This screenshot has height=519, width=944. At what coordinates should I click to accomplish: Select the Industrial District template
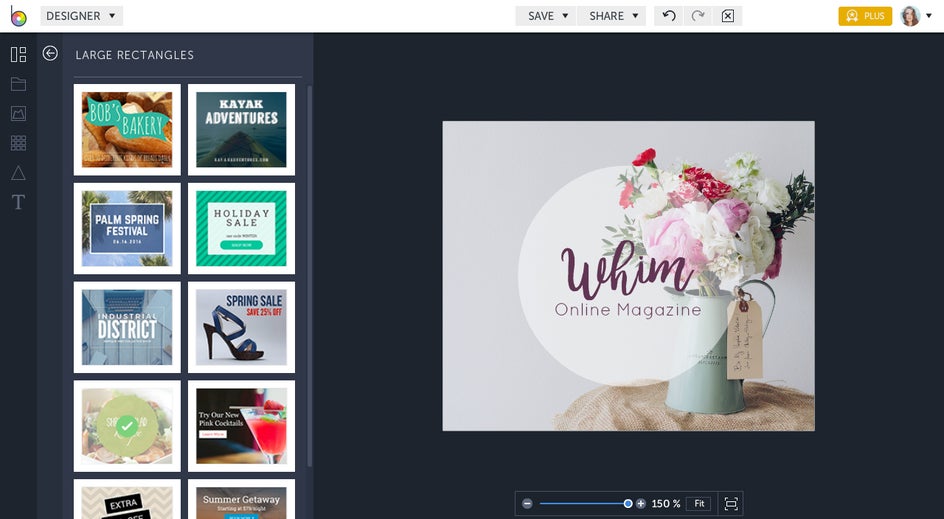127,328
